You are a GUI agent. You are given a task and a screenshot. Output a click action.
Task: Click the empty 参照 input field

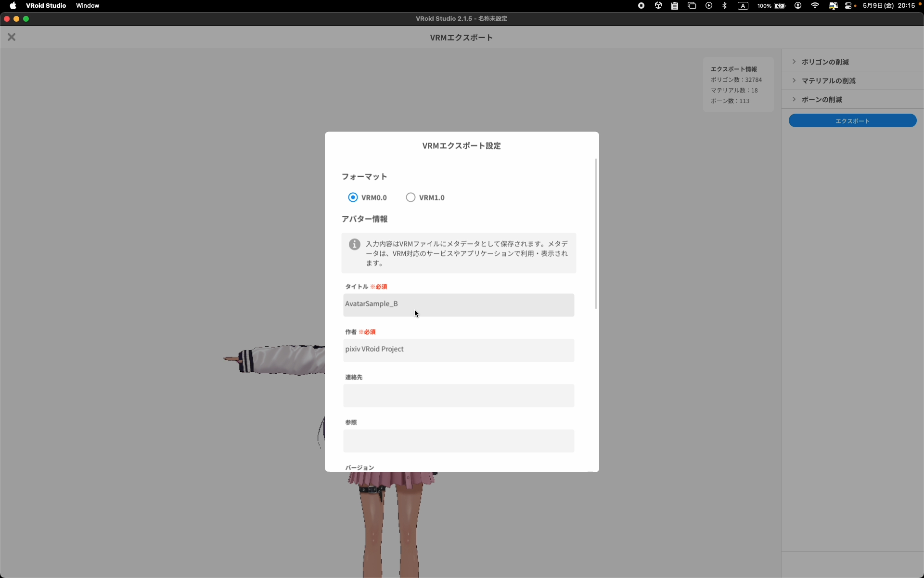(x=459, y=441)
